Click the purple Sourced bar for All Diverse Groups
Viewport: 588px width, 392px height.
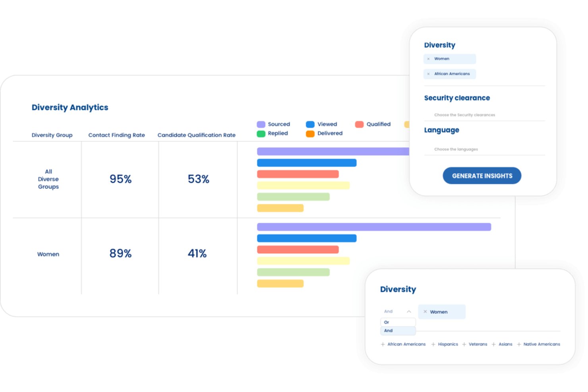pyautogui.click(x=333, y=151)
